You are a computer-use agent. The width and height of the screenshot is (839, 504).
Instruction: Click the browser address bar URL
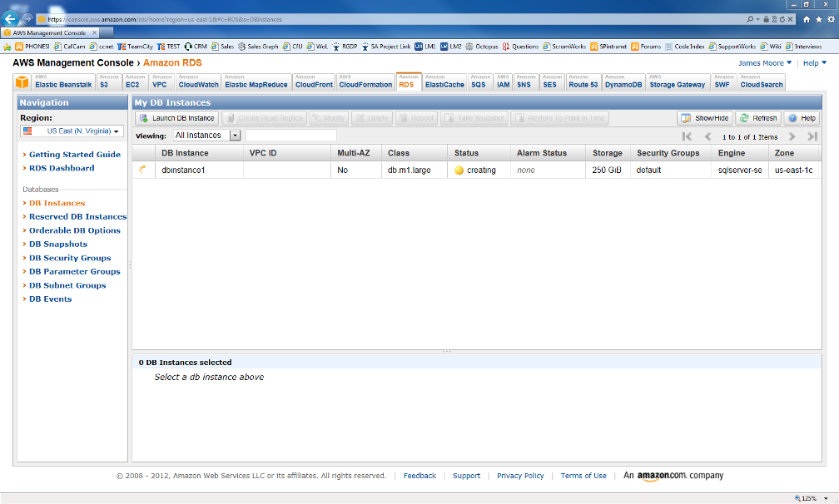click(164, 19)
